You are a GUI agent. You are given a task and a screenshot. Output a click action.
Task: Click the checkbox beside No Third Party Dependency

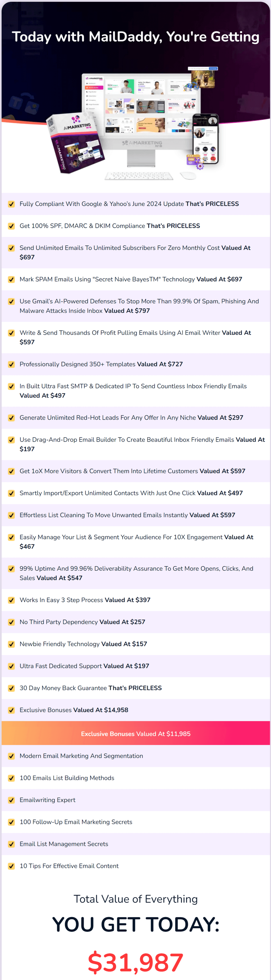11,622
